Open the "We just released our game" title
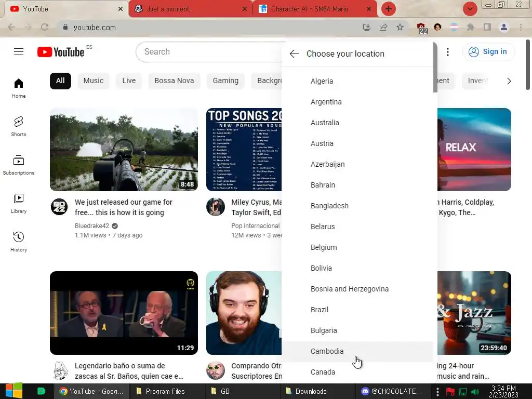 [x=124, y=207]
